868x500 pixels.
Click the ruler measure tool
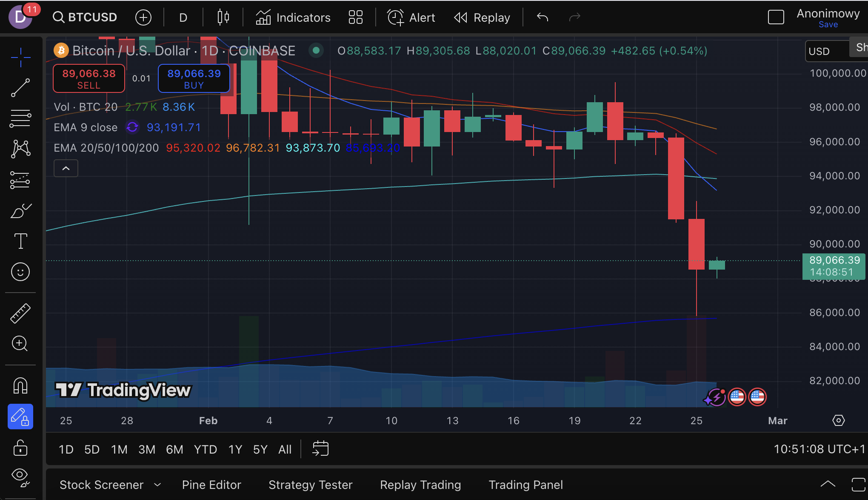pyautogui.click(x=20, y=313)
